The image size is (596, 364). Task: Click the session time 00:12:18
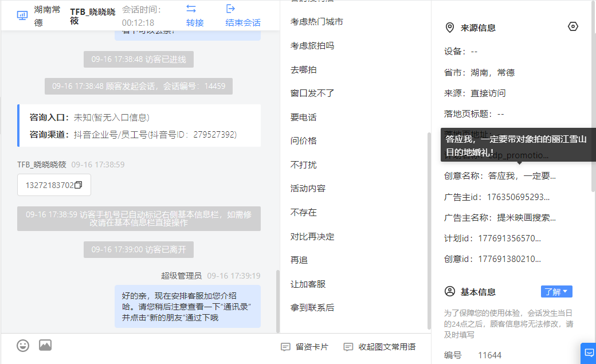click(x=138, y=23)
